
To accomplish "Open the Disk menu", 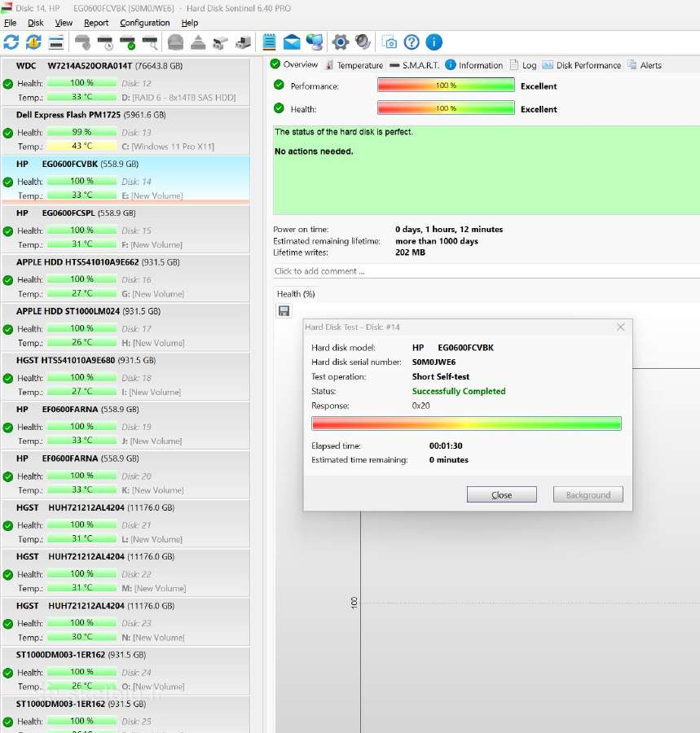I will [36, 23].
